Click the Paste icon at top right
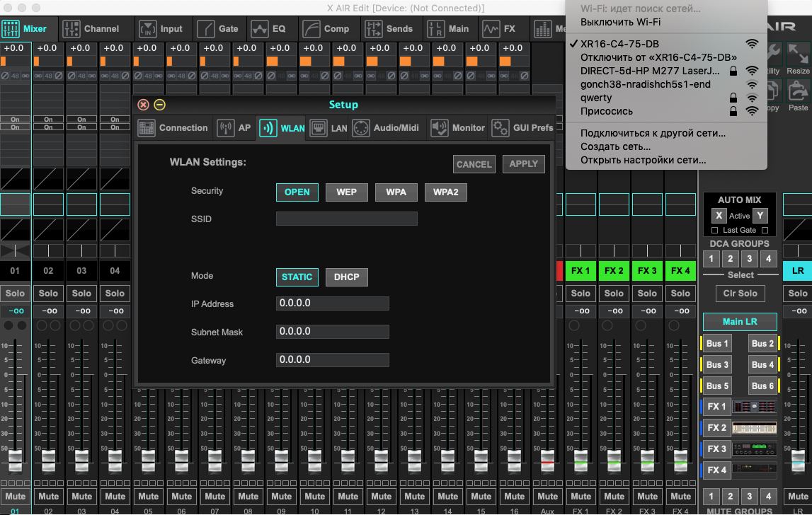The width and height of the screenshot is (812, 515). point(798,91)
